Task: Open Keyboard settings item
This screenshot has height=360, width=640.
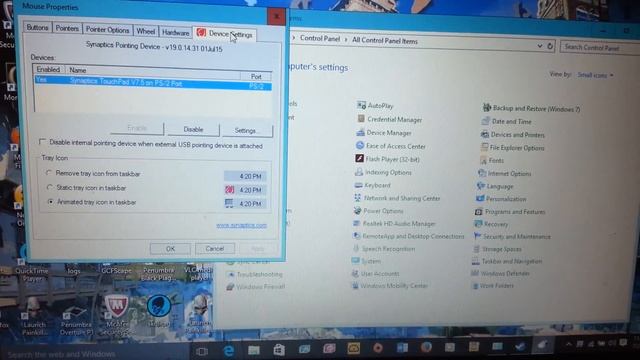Action: (373, 185)
